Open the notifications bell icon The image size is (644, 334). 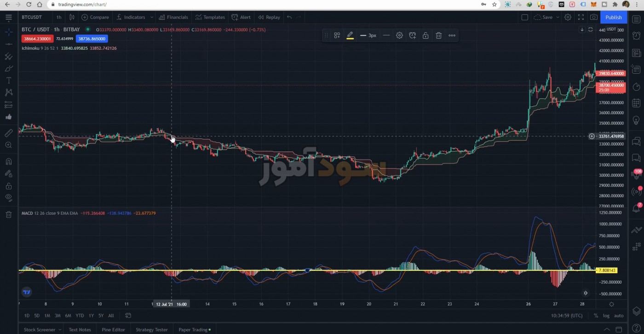[x=636, y=208]
